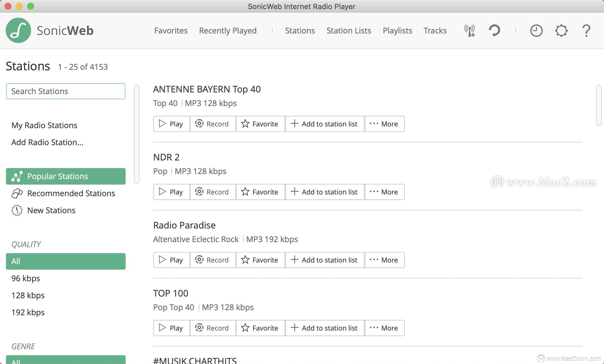
Task: Click the TOP 100 station title
Action: click(x=171, y=293)
